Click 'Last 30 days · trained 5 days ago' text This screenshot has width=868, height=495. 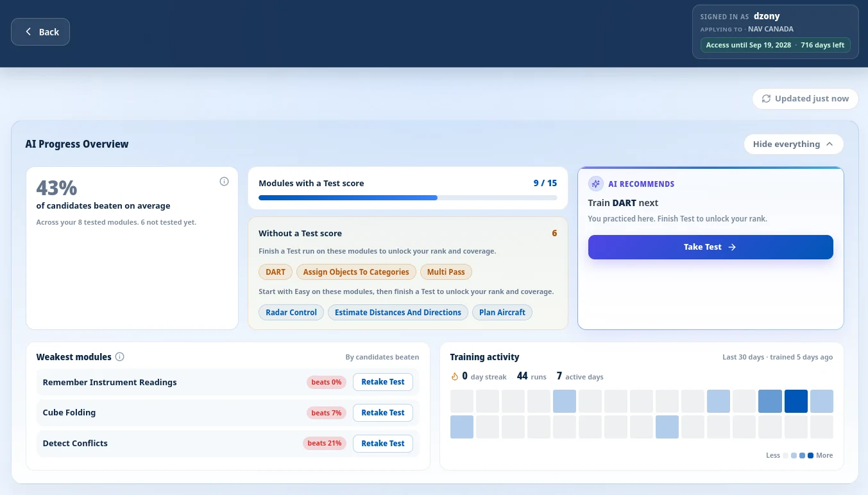778,358
